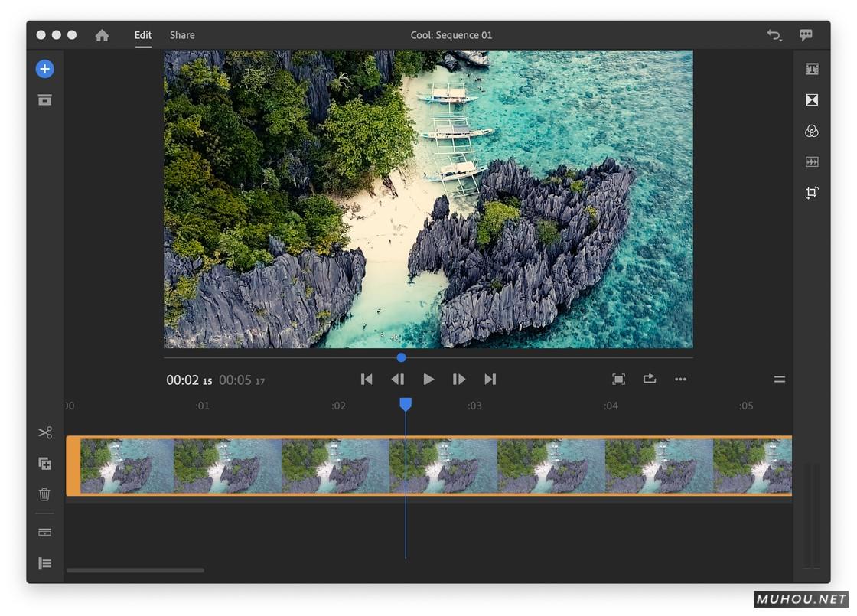Click the monitor resize handle lines icon
Screen dimensions: 857x616
tap(780, 380)
